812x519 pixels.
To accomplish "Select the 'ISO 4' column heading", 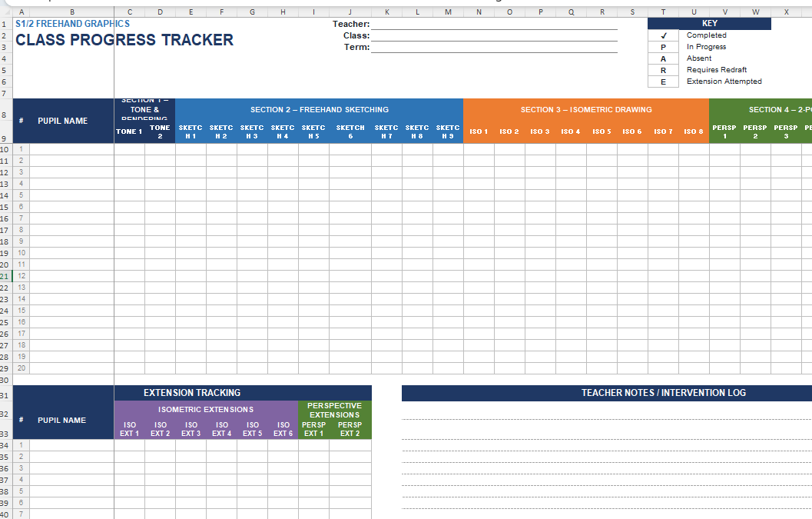I will (x=571, y=131).
